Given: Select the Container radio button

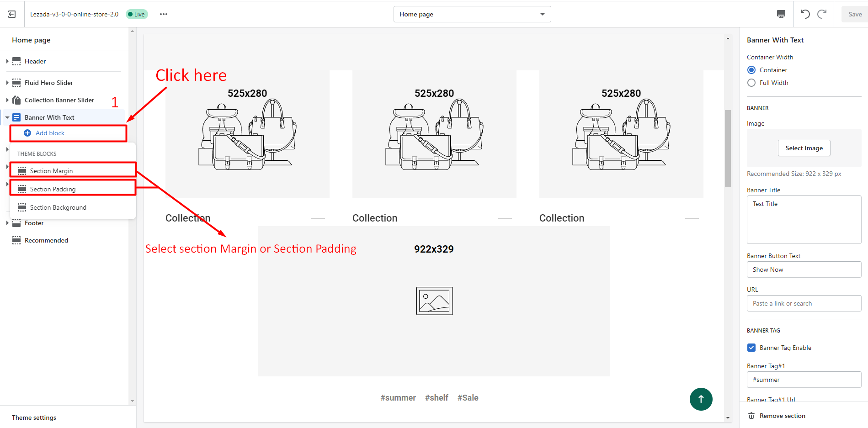Looking at the screenshot, I should [x=751, y=69].
